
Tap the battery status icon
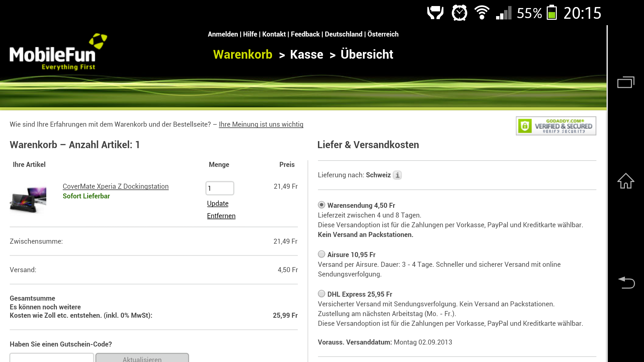(552, 13)
